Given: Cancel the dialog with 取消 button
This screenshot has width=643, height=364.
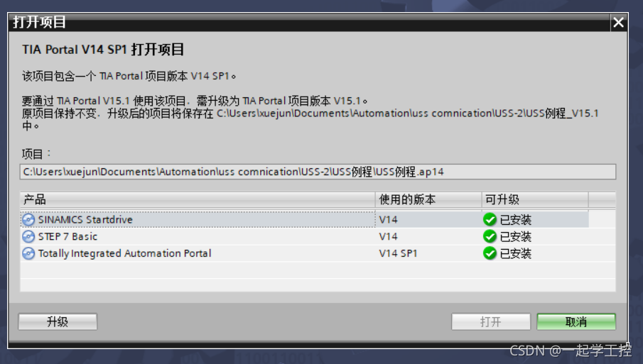Looking at the screenshot, I should click(576, 322).
